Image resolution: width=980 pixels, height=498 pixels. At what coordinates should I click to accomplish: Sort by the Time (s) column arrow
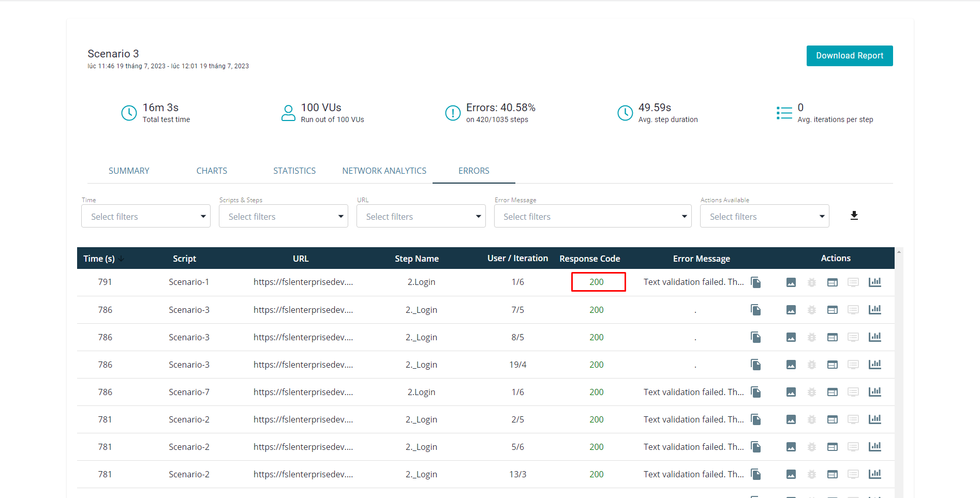tap(121, 259)
